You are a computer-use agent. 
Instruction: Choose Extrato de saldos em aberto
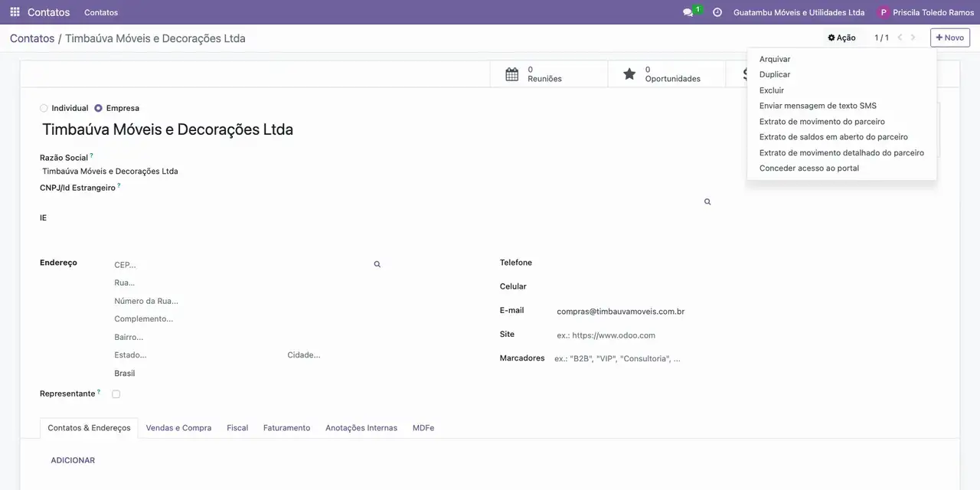[x=841, y=137]
